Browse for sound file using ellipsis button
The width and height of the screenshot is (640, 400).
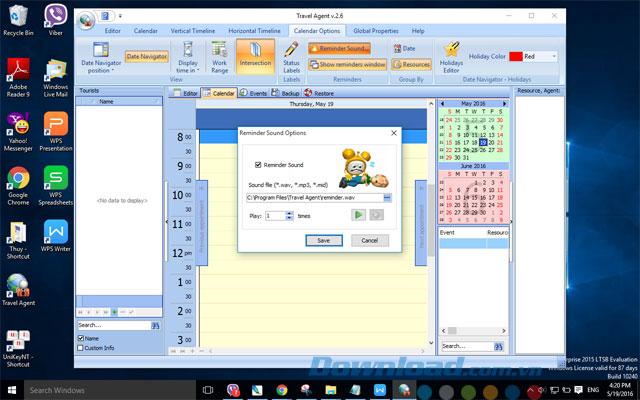click(387, 198)
